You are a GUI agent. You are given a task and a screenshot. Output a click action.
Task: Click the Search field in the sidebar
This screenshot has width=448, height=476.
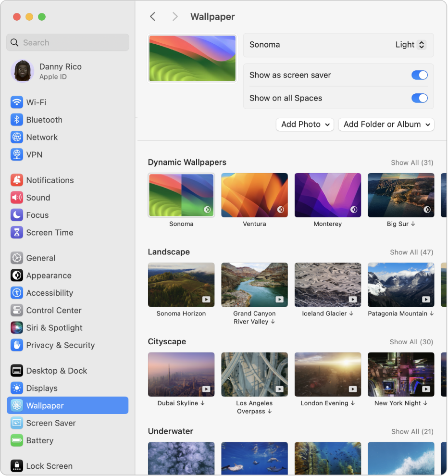[x=67, y=42]
